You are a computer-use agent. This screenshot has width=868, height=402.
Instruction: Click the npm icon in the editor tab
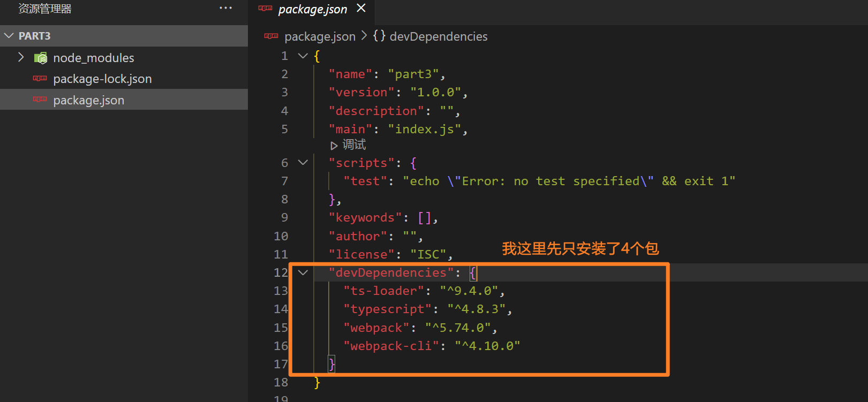265,8
